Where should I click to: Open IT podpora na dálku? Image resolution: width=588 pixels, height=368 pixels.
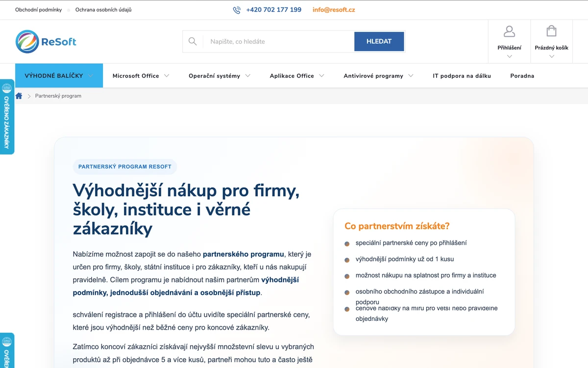(462, 76)
